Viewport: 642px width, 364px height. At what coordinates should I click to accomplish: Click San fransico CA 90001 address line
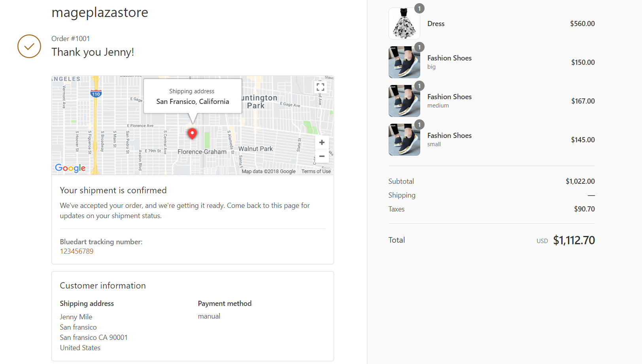tap(94, 338)
